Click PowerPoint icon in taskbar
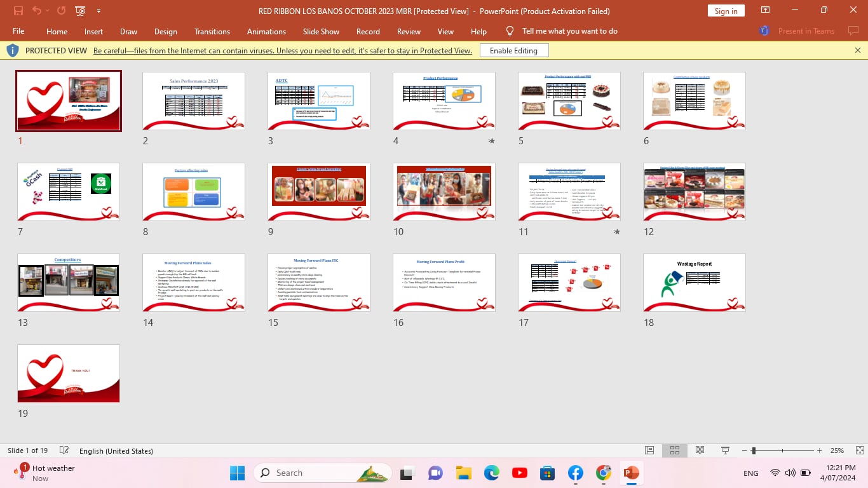 click(632, 473)
